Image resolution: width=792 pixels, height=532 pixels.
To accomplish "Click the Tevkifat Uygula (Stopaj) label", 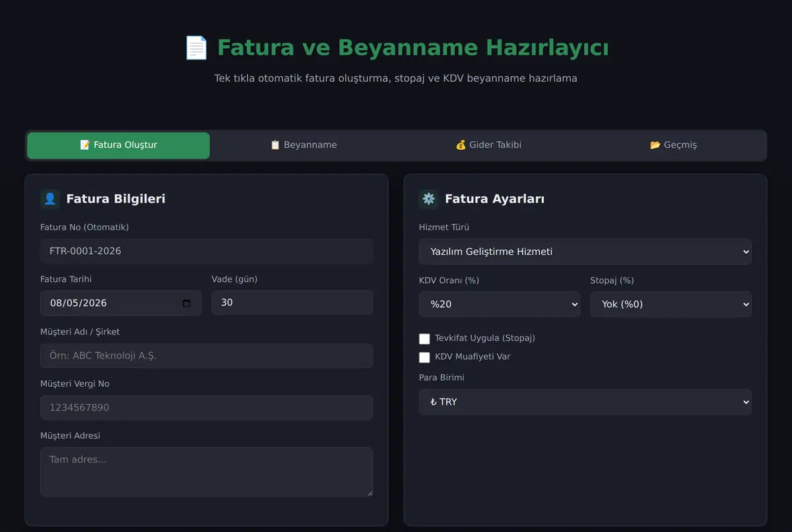I will click(x=485, y=339).
